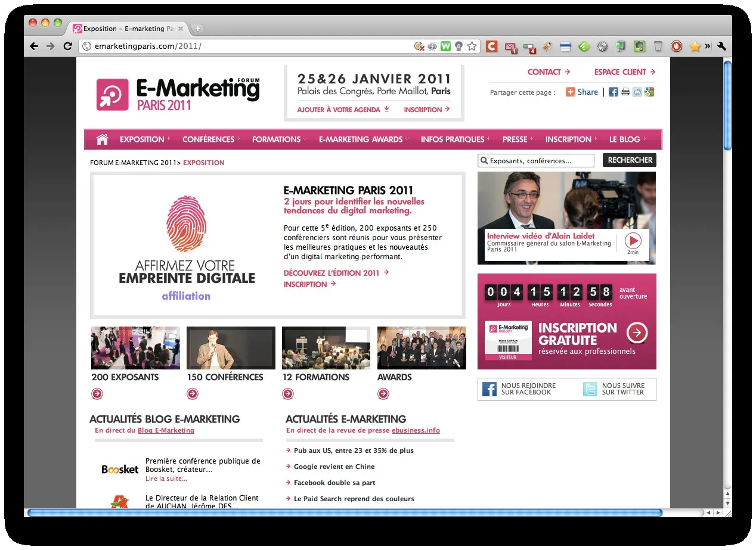Click the Inscription Gratuite arrow button
Screen dimensions: 756x550
[637, 333]
